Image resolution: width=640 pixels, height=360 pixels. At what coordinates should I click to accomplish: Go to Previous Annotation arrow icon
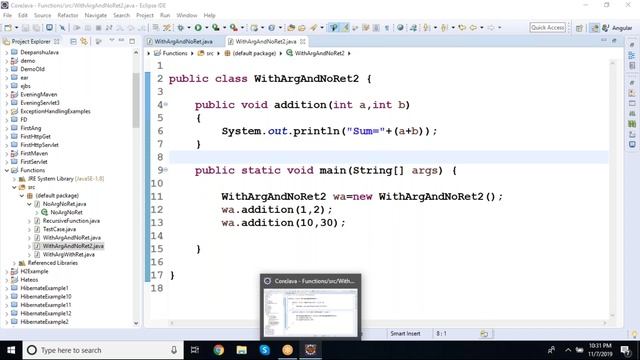(444, 28)
